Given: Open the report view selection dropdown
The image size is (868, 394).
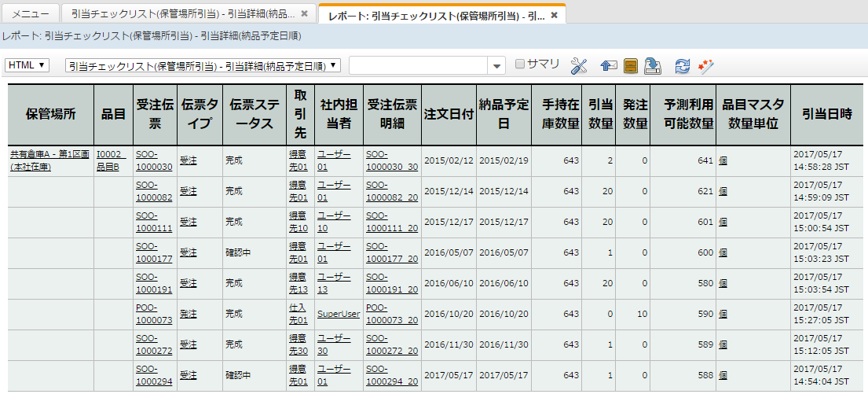Looking at the screenshot, I should tap(203, 66).
